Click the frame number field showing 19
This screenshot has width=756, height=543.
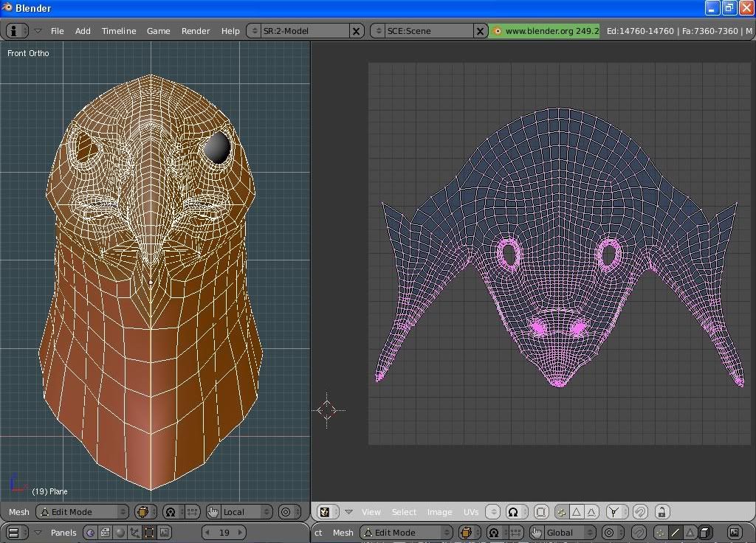click(224, 532)
